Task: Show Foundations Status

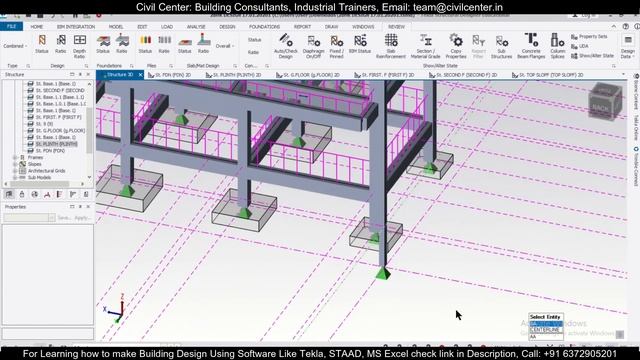Action: (103, 44)
